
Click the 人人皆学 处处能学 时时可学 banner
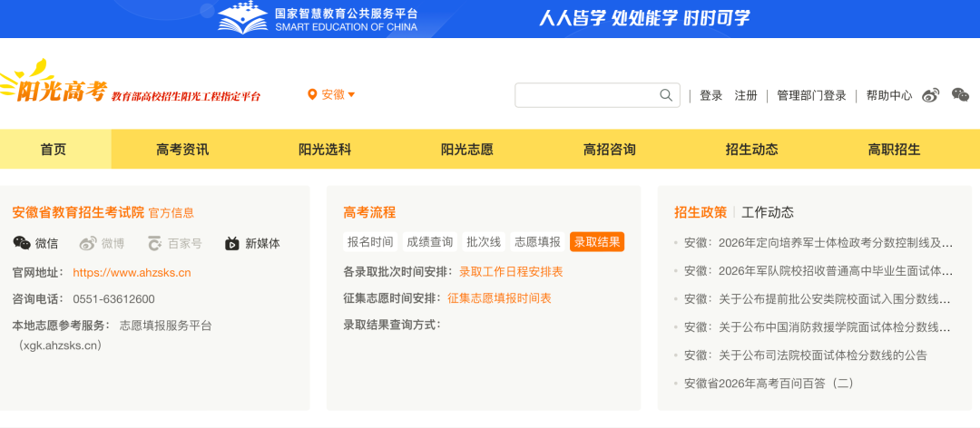coord(644,17)
